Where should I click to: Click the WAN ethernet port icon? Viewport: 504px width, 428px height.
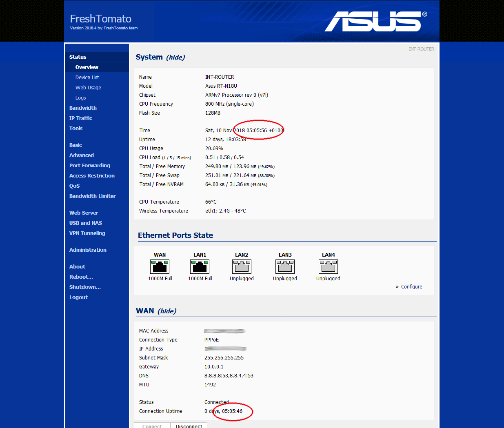tap(160, 267)
